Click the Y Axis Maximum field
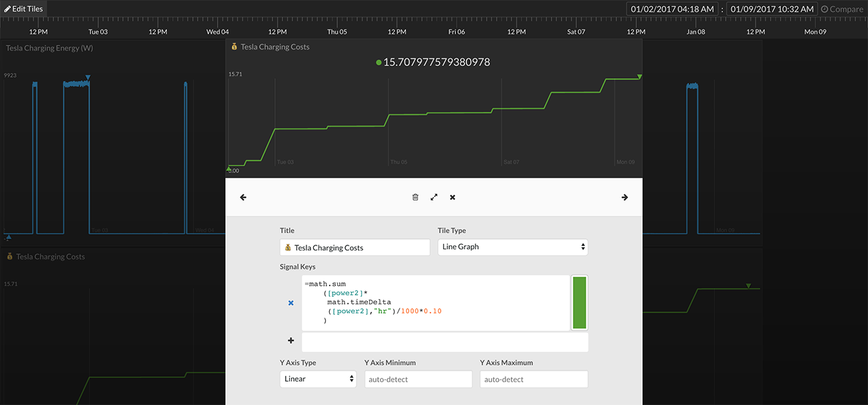Viewport: 868px width, 405px height. pos(533,379)
